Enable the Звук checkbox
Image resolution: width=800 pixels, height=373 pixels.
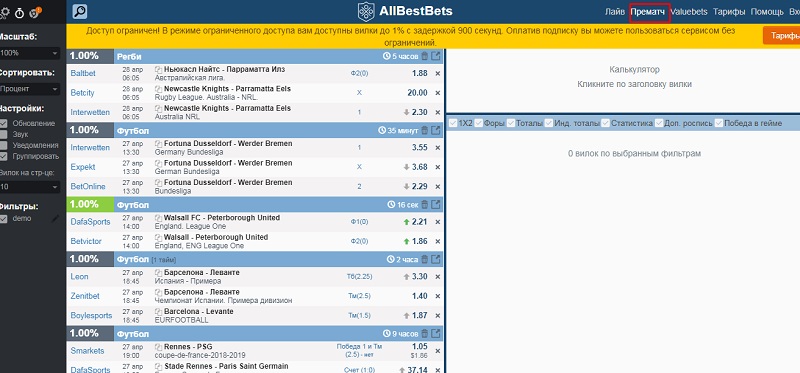(x=4, y=134)
